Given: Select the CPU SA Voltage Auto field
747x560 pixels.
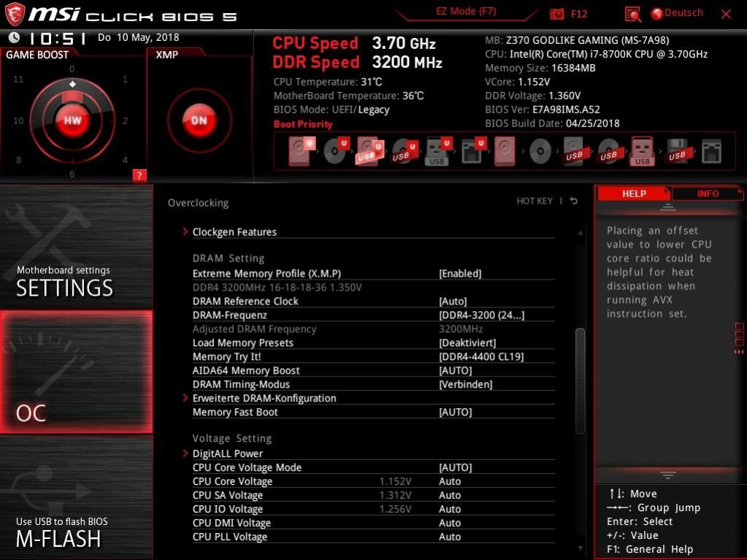Looking at the screenshot, I should 450,495.
